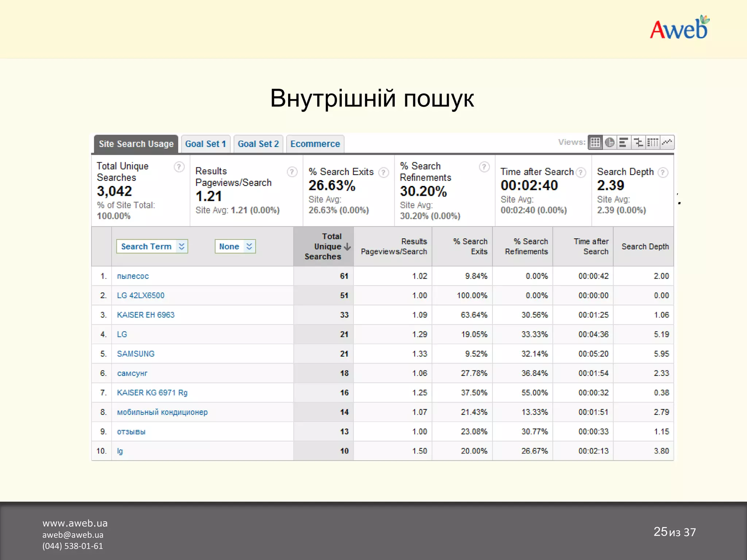Image resolution: width=747 pixels, height=560 pixels.
Task: Switch to bar performance view icon
Action: (x=624, y=142)
